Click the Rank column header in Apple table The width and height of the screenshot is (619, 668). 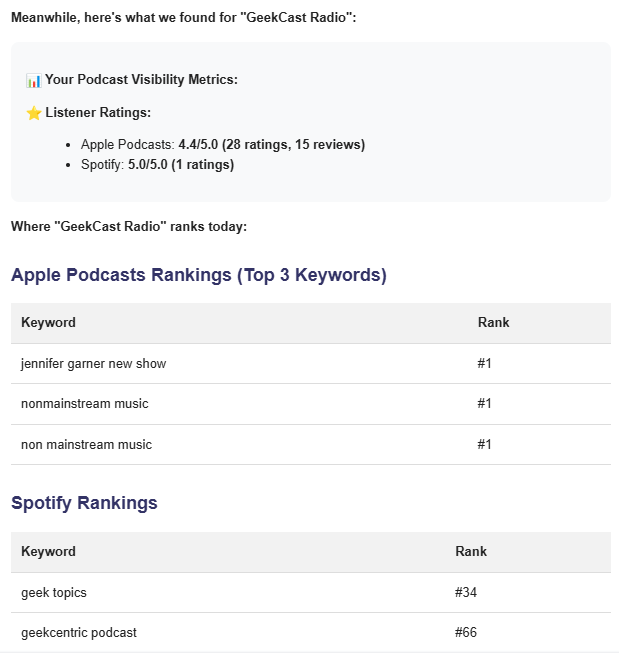(x=493, y=322)
